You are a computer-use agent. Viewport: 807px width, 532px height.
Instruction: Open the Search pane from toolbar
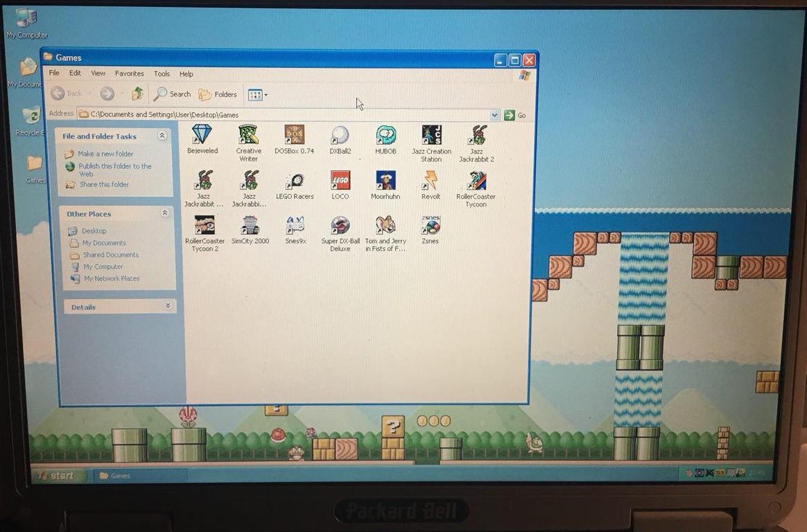click(173, 94)
